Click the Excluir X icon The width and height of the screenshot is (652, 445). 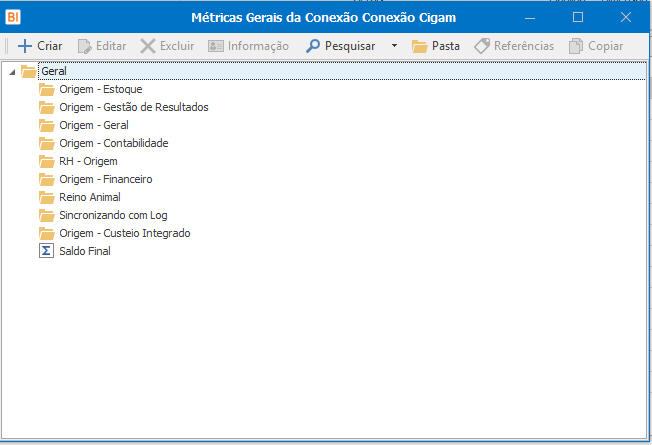click(x=148, y=46)
